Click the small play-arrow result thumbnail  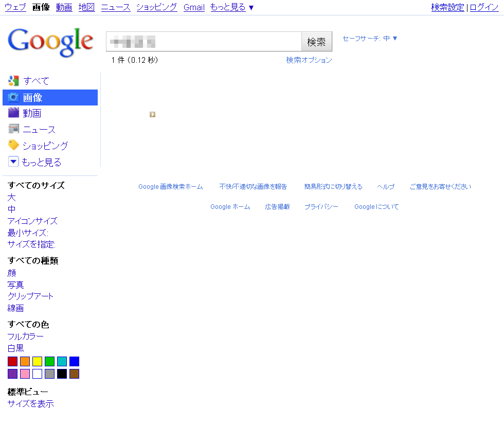[152, 114]
